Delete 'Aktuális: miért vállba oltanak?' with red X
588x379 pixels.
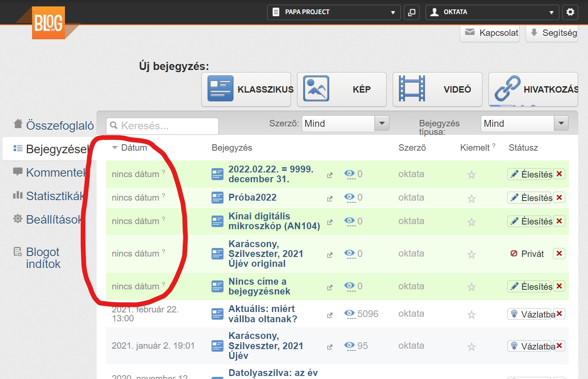[559, 314]
